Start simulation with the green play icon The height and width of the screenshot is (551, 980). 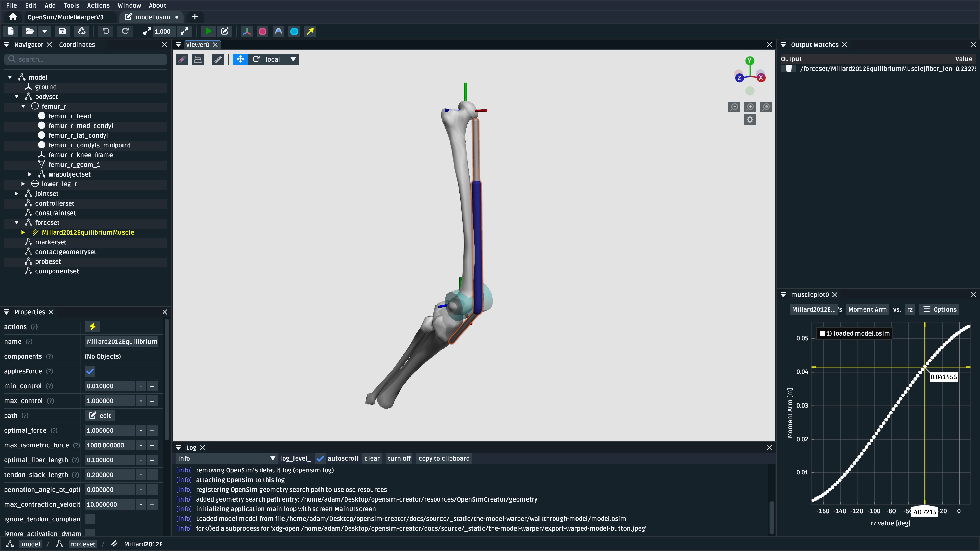[208, 31]
